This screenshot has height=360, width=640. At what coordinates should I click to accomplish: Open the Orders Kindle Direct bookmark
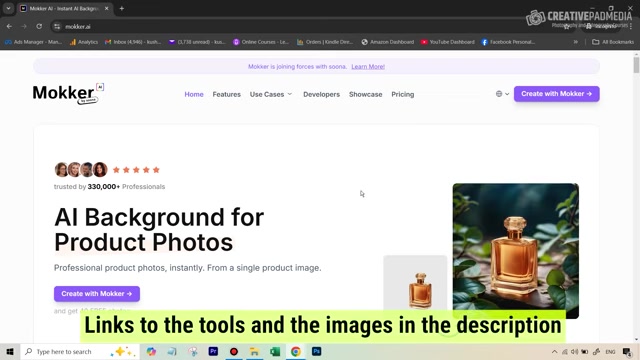(x=325, y=42)
